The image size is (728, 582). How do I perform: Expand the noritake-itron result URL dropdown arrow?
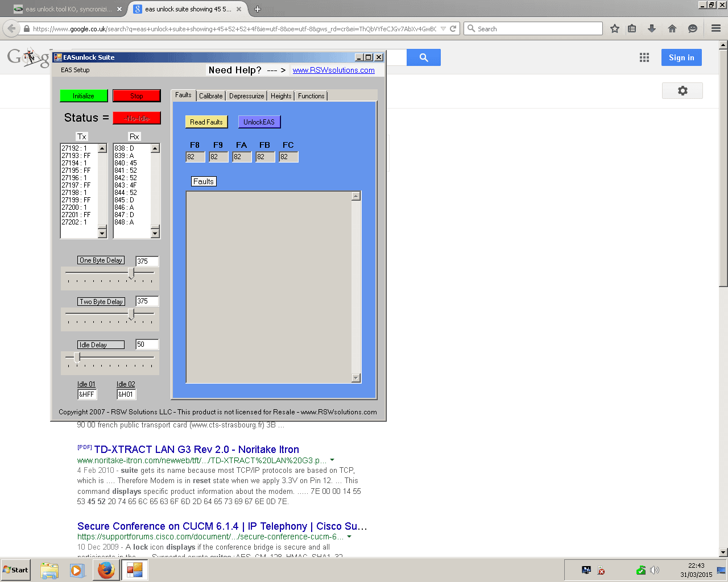click(x=332, y=460)
